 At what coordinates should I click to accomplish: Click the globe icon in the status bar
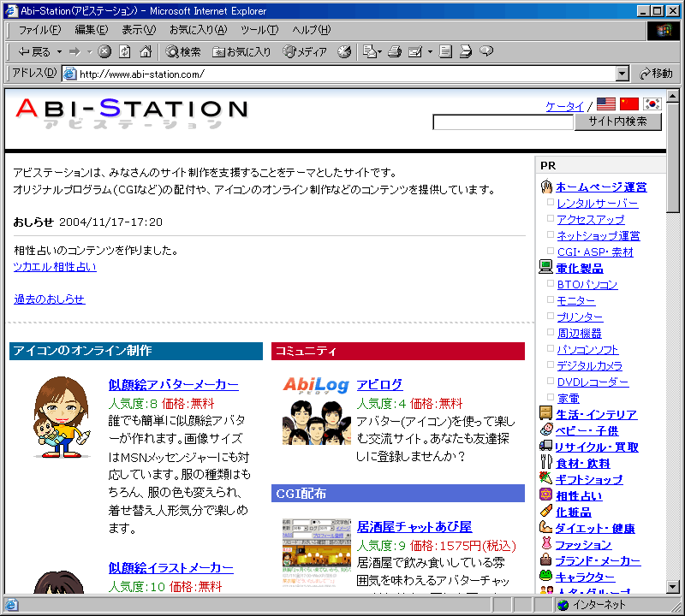563,605
